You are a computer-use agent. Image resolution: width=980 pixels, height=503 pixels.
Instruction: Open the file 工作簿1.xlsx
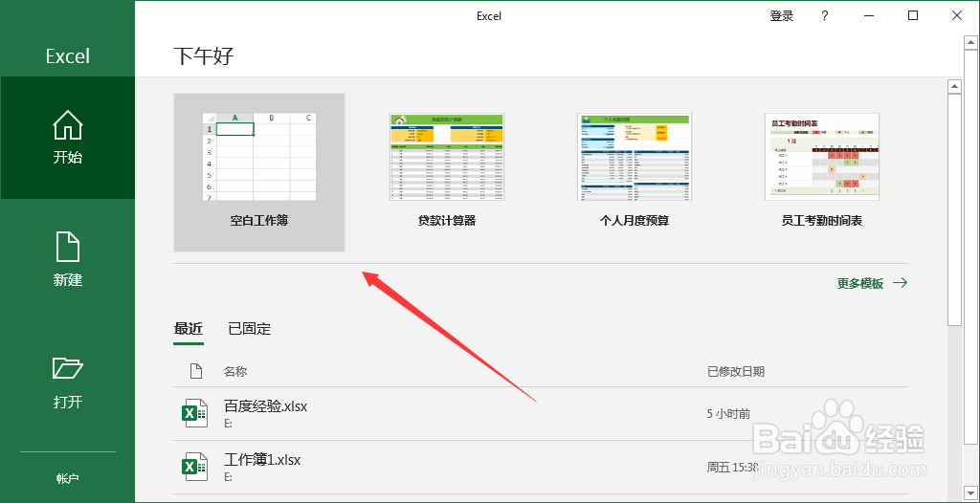pos(541,468)
